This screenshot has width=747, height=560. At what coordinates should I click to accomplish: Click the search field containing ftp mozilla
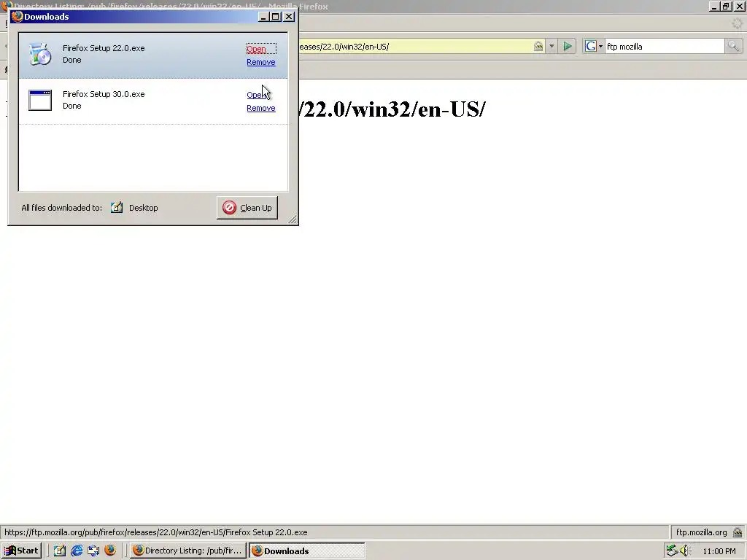(664, 46)
